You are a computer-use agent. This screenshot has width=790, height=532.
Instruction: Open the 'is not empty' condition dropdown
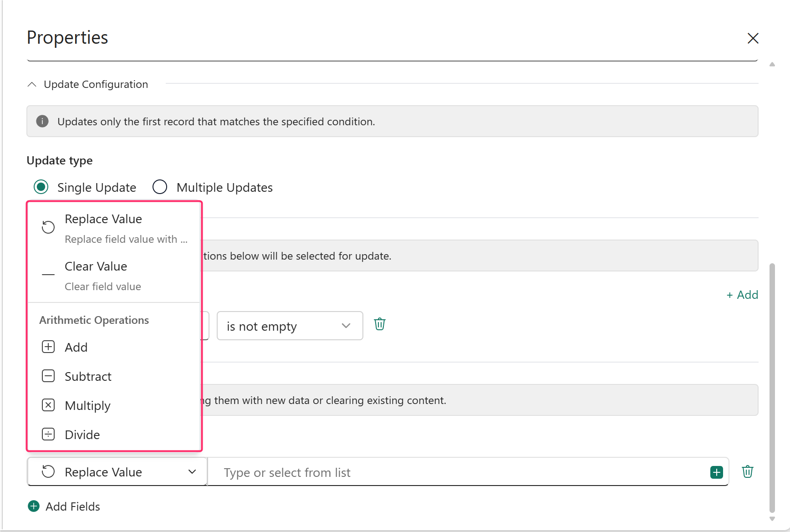click(x=290, y=326)
